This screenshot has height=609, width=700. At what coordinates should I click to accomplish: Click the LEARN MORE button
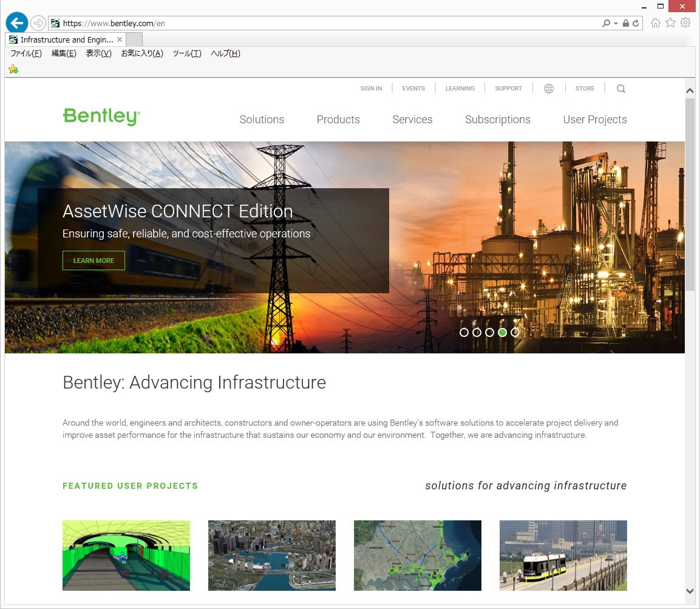pyautogui.click(x=93, y=260)
